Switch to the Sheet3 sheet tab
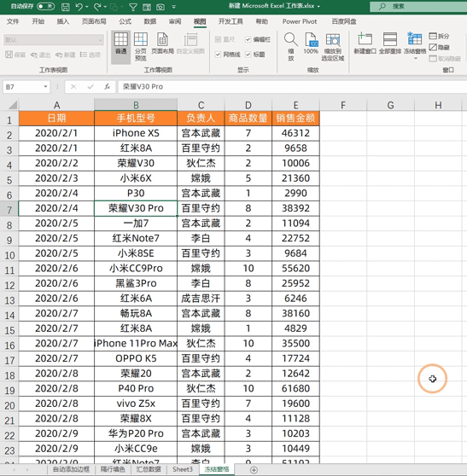The width and height of the screenshot is (467, 476). click(183, 470)
